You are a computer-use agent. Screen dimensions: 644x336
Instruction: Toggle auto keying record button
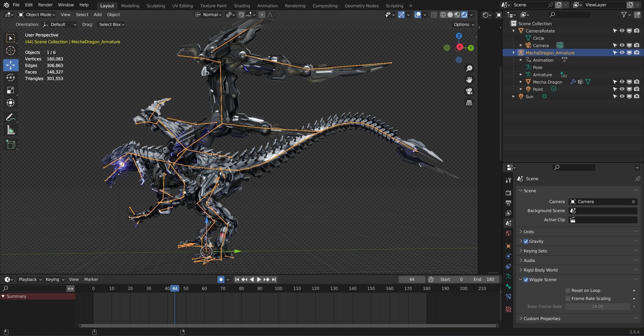[x=221, y=279]
